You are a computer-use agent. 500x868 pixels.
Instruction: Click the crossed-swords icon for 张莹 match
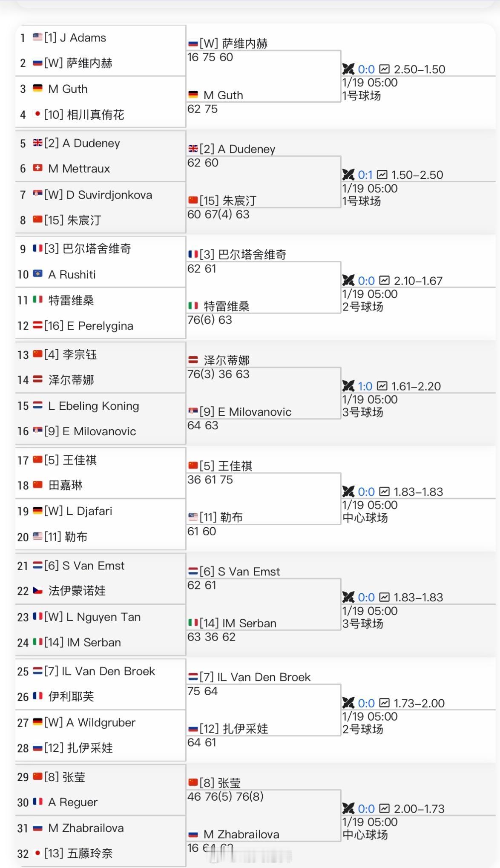coord(348,809)
